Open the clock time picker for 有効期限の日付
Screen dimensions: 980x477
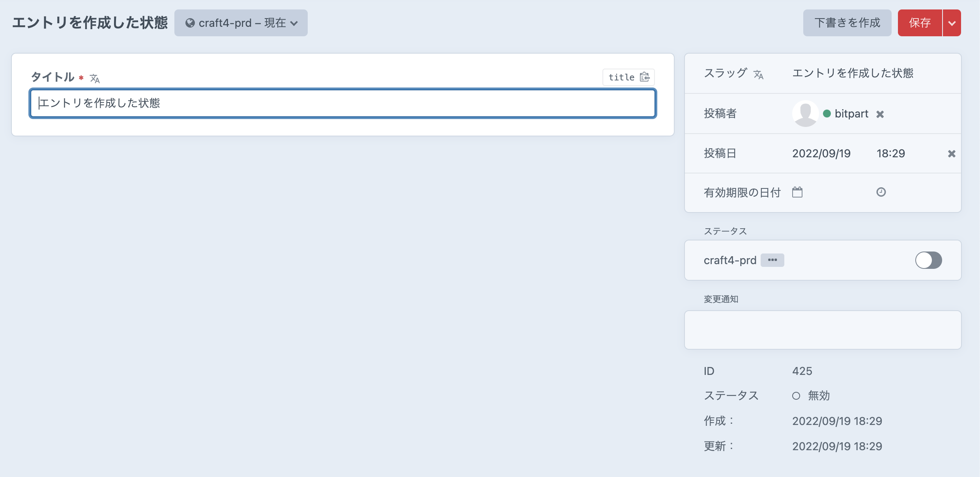pos(882,192)
